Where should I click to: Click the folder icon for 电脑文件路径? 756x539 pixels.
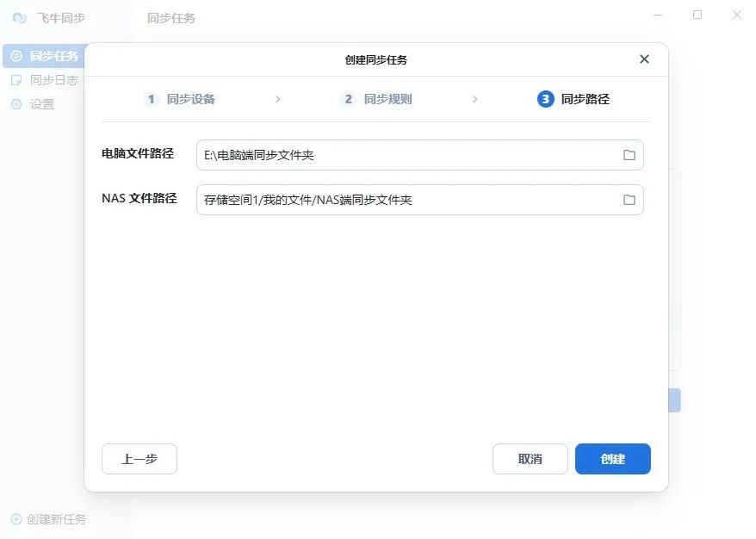pos(629,155)
